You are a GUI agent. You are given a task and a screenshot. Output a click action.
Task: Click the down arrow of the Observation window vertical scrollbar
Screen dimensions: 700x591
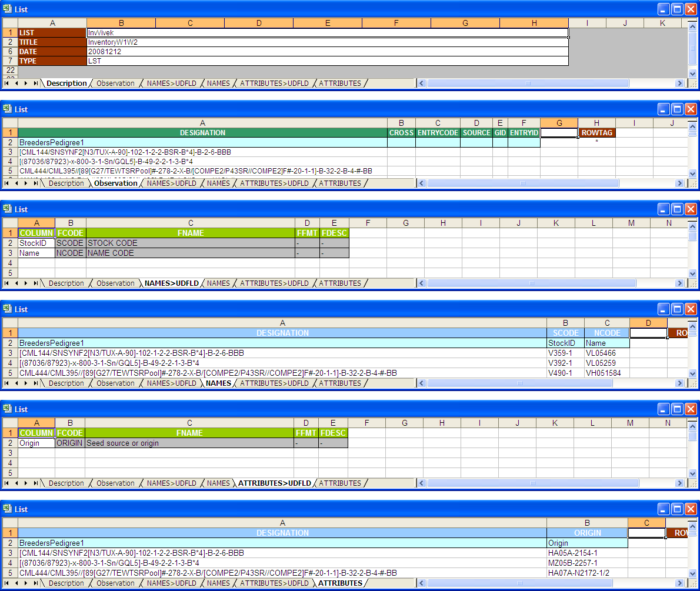click(693, 172)
